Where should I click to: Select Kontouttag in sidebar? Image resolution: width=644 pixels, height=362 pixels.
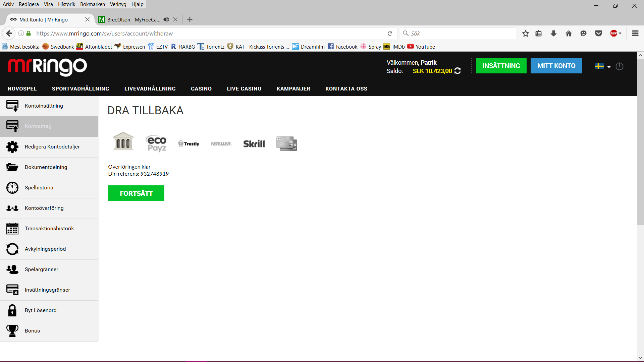(49, 126)
